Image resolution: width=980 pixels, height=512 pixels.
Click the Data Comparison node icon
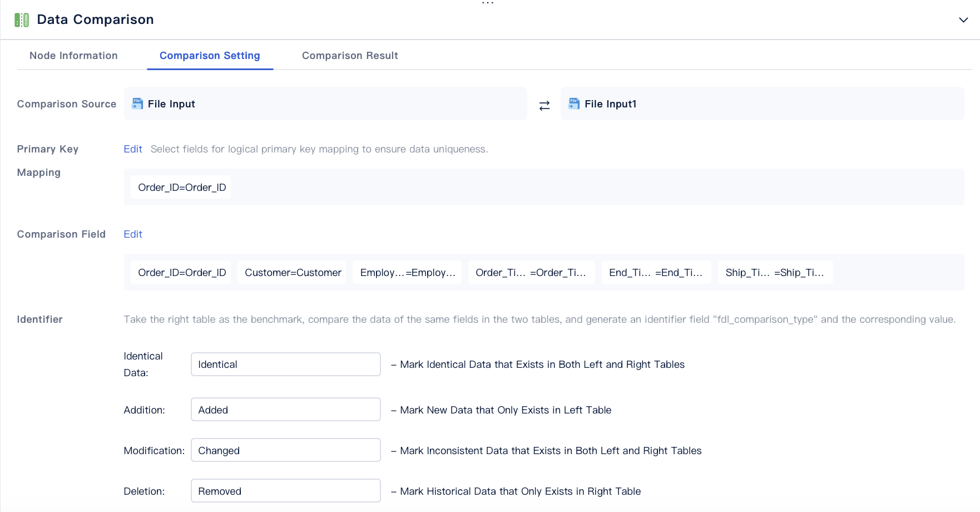22,20
